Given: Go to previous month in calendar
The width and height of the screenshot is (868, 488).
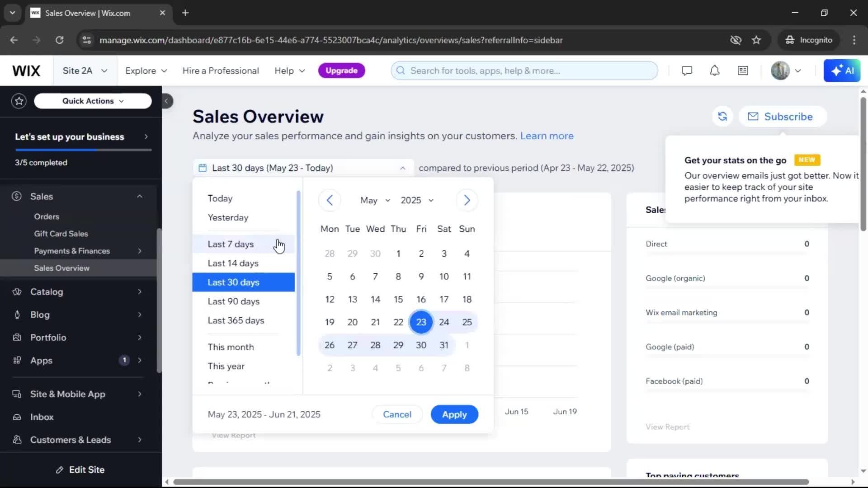Looking at the screenshot, I should point(330,200).
